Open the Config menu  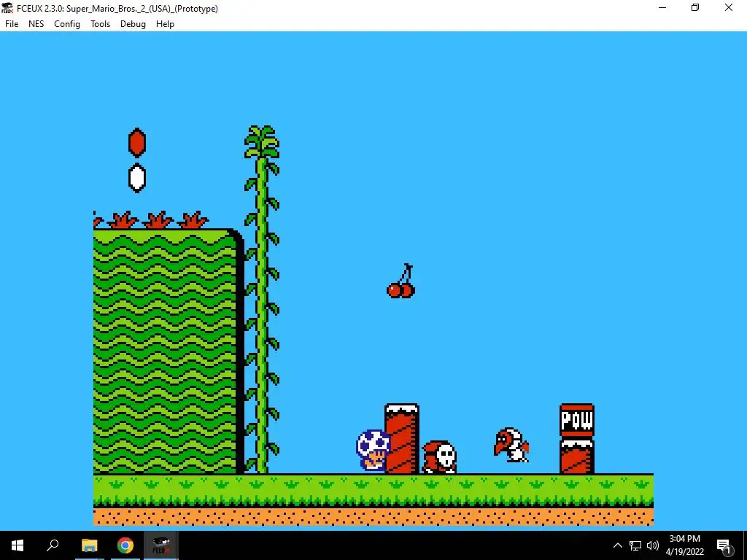(66, 24)
